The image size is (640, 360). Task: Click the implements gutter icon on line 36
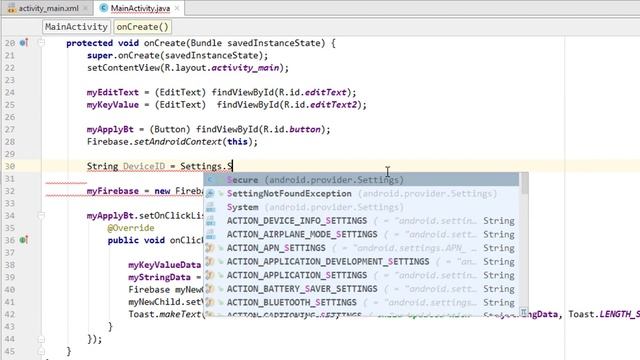(24, 240)
